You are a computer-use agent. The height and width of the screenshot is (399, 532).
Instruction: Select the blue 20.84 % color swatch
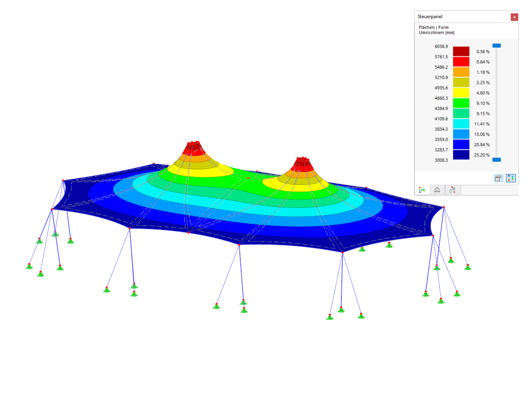461,145
